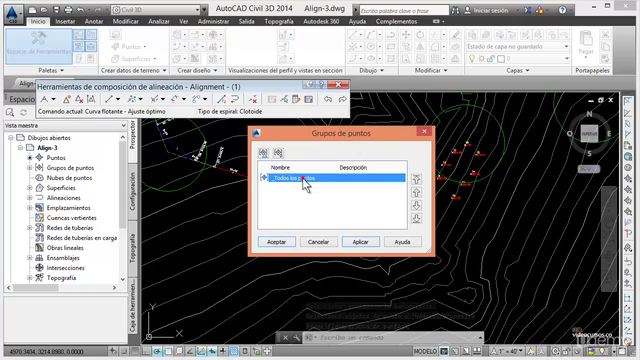The image size is (640, 360).
Task: Click the help question mark in title bar
Action: tap(562, 10)
